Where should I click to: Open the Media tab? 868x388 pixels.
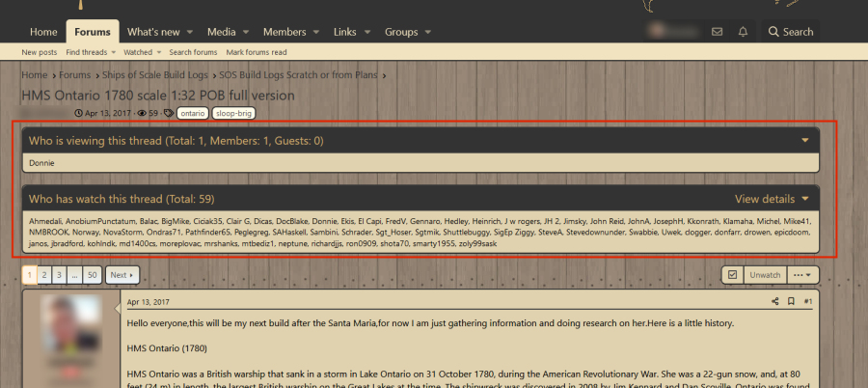222,32
